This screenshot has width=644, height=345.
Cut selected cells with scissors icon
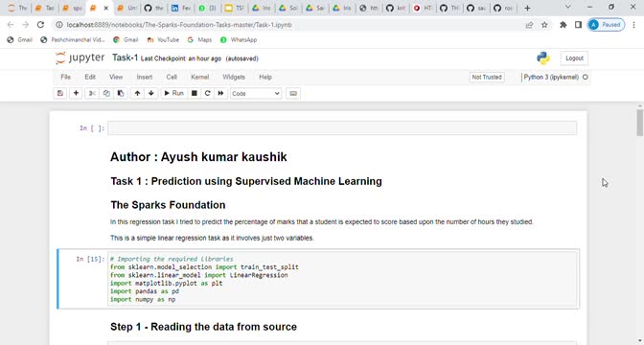(x=92, y=93)
